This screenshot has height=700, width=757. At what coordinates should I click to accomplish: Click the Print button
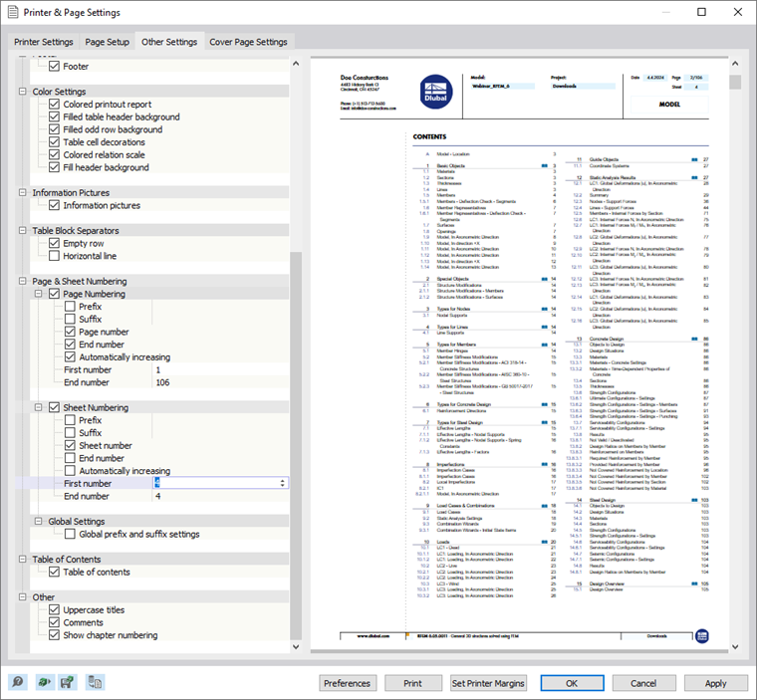tap(412, 683)
